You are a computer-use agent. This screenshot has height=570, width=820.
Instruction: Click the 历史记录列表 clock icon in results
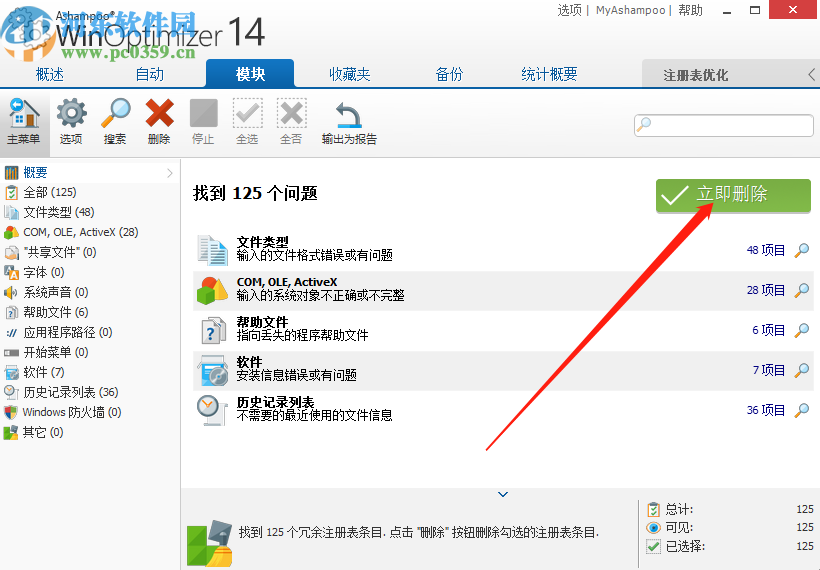click(211, 411)
